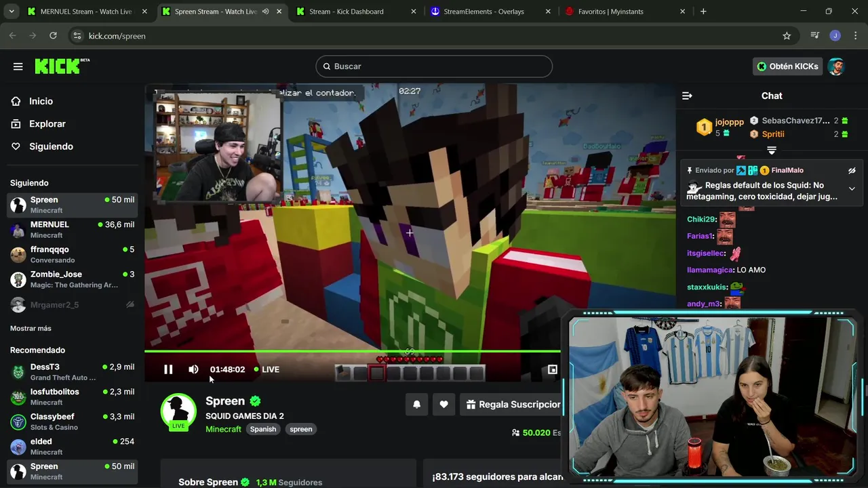
Task: Open the hamburger menu beside the Kick logo
Action: click(18, 66)
